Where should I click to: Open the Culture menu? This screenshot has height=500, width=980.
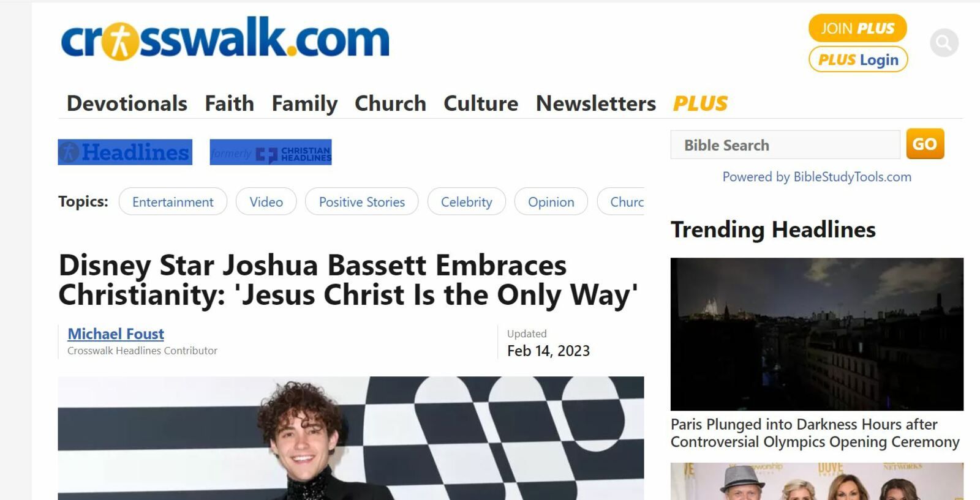pos(481,103)
